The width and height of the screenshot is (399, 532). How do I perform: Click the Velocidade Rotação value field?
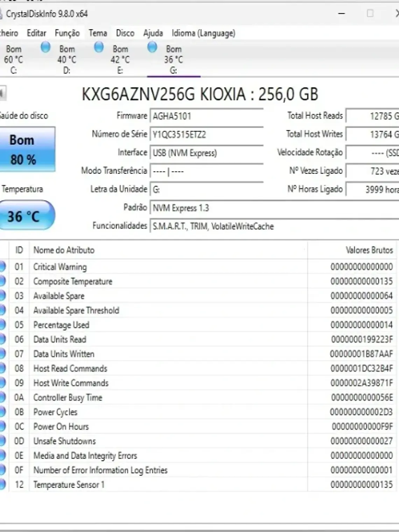pos(372,153)
